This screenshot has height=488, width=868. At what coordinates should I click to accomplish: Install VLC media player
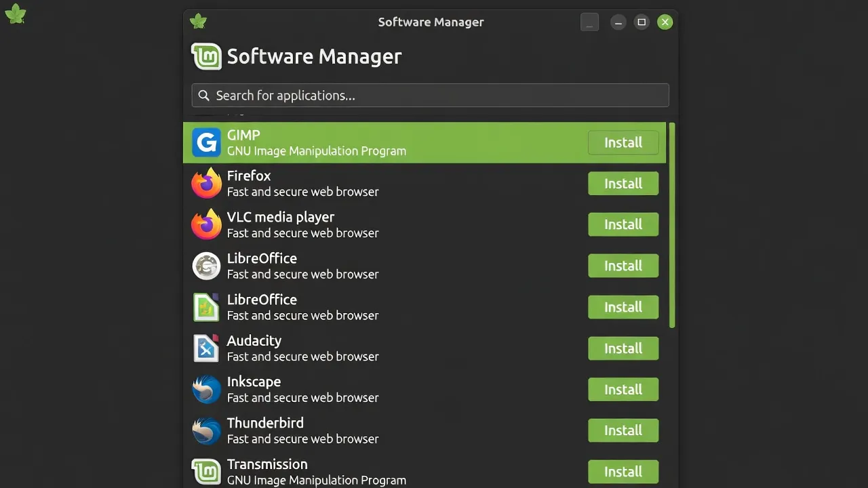coord(623,224)
